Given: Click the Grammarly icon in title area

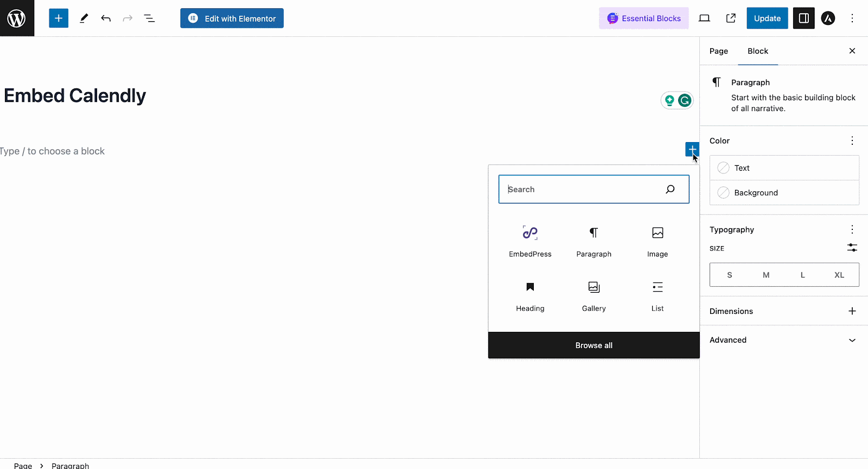Looking at the screenshot, I should coord(685,100).
